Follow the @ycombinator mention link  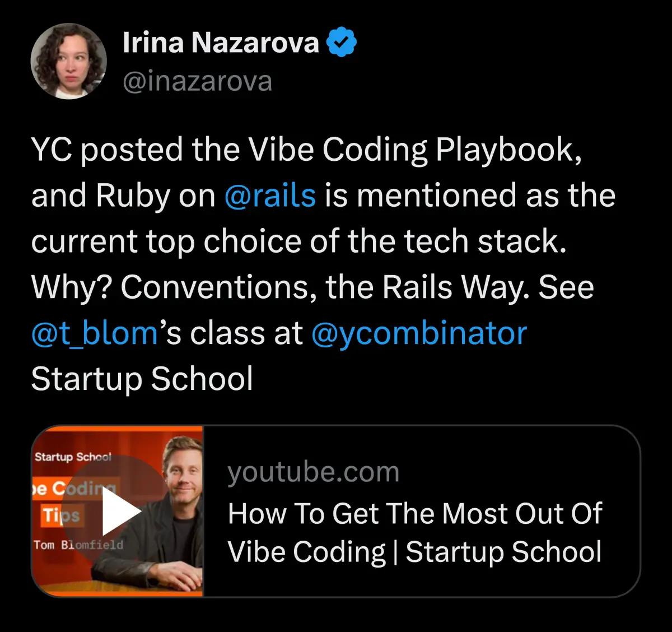point(419,332)
